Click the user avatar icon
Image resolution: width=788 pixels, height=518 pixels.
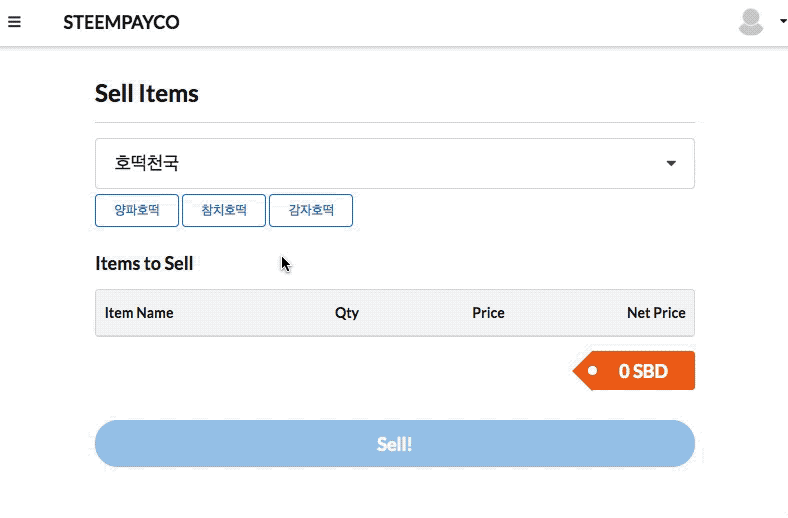pyautogui.click(x=751, y=22)
